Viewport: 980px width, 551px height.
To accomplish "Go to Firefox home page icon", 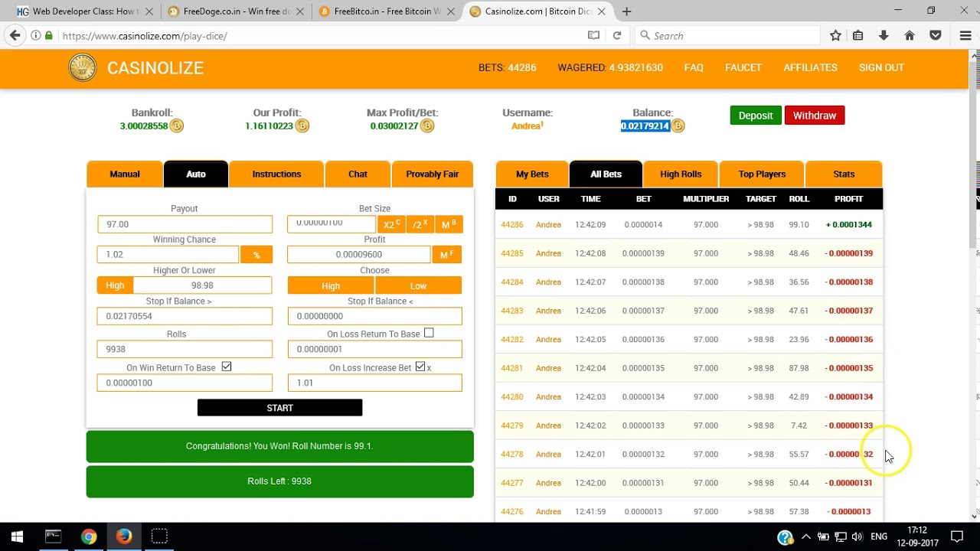I will (910, 36).
